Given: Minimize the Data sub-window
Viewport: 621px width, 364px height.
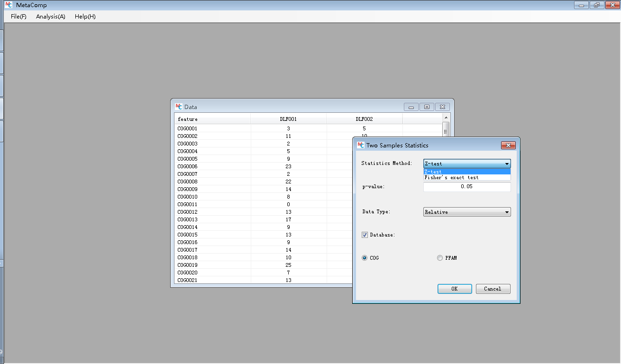Looking at the screenshot, I should 411,107.
